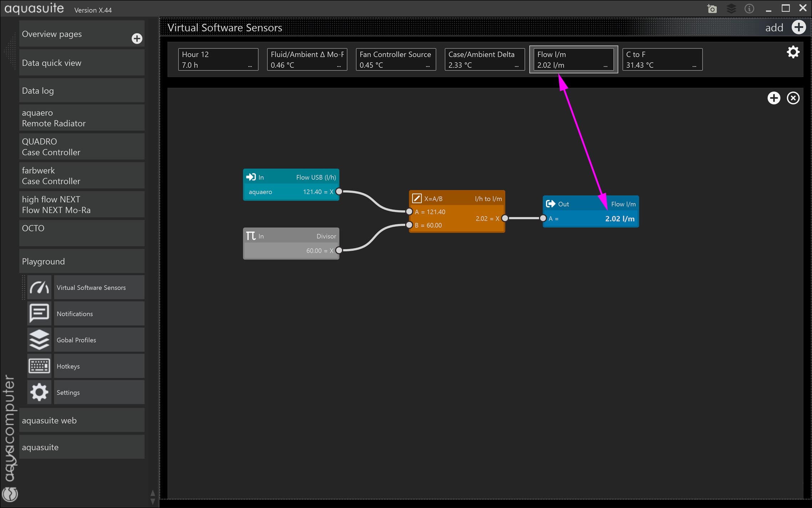The image size is (812, 508).
Task: Open the ellipsis menu on Hour 12 sensor
Action: (250, 66)
